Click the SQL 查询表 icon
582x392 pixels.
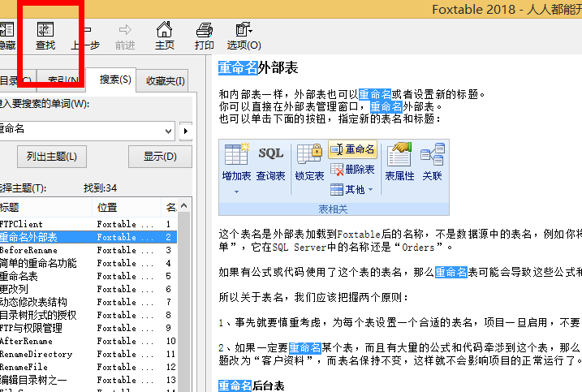tap(270, 162)
